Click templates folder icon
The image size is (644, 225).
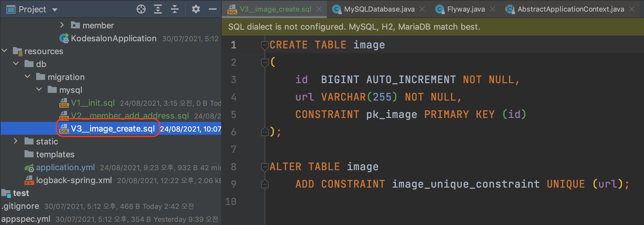coord(29,154)
